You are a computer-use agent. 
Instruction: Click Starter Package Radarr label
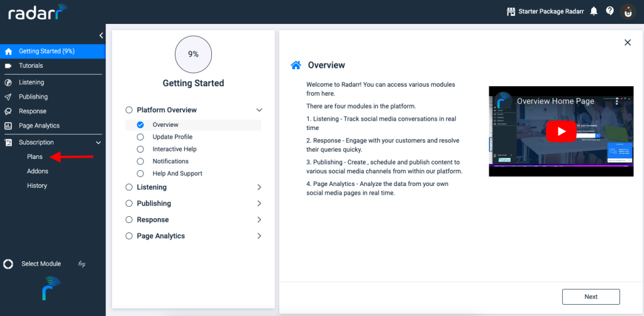coord(551,11)
